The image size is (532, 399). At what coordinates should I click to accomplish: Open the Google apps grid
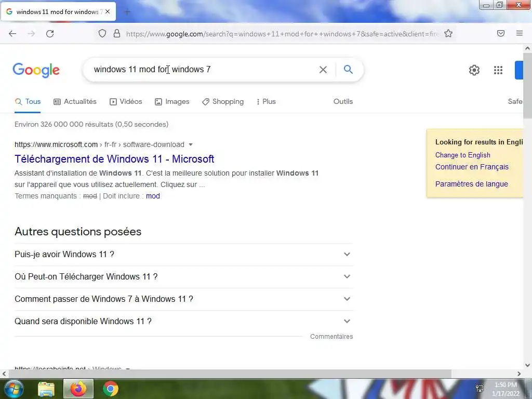click(498, 70)
